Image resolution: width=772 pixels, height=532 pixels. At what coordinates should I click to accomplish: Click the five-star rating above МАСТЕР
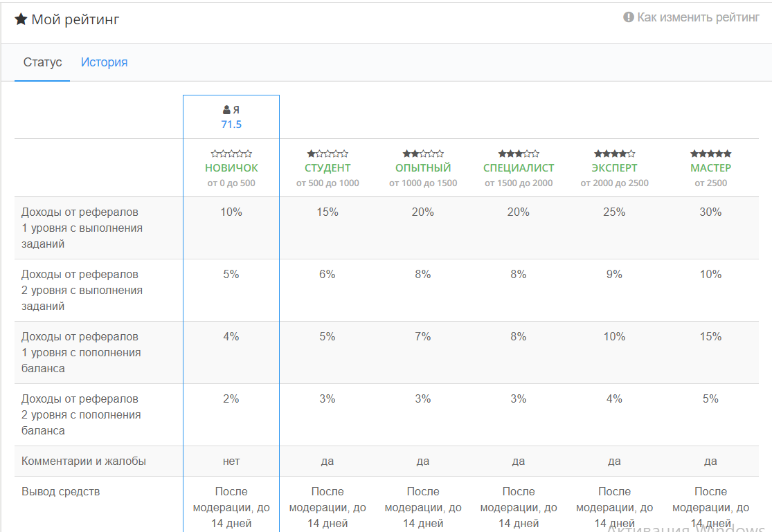pyautogui.click(x=710, y=154)
